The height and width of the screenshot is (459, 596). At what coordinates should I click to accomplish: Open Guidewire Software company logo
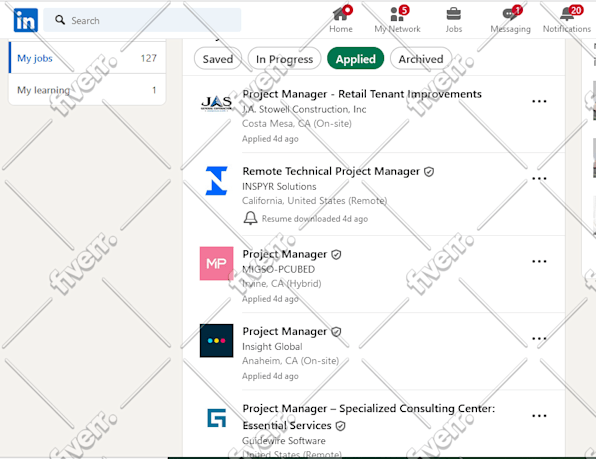pos(216,418)
